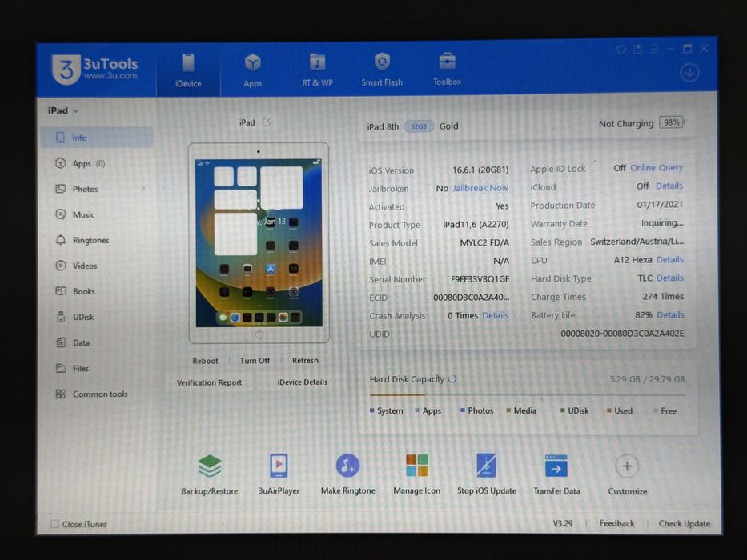Click the Turn Off button

255,361
